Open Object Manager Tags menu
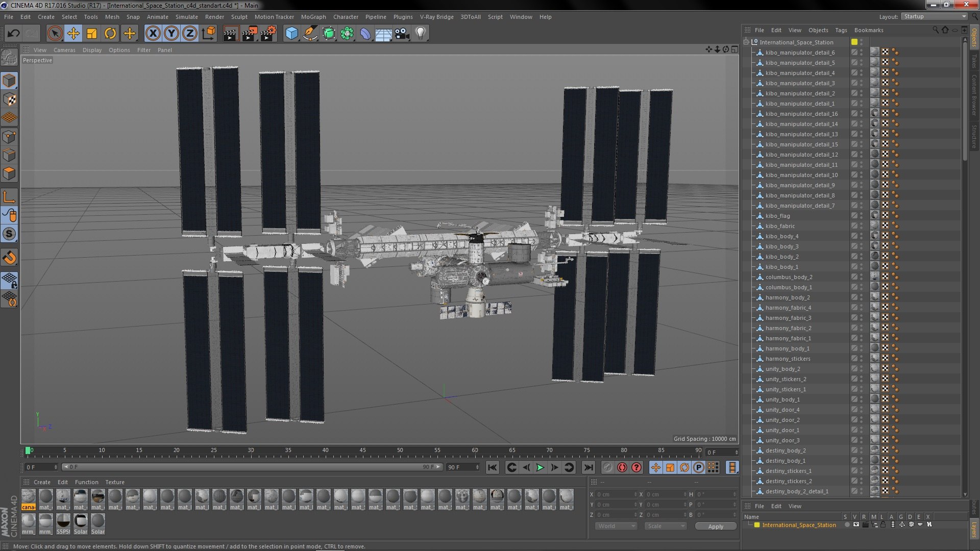 (841, 30)
